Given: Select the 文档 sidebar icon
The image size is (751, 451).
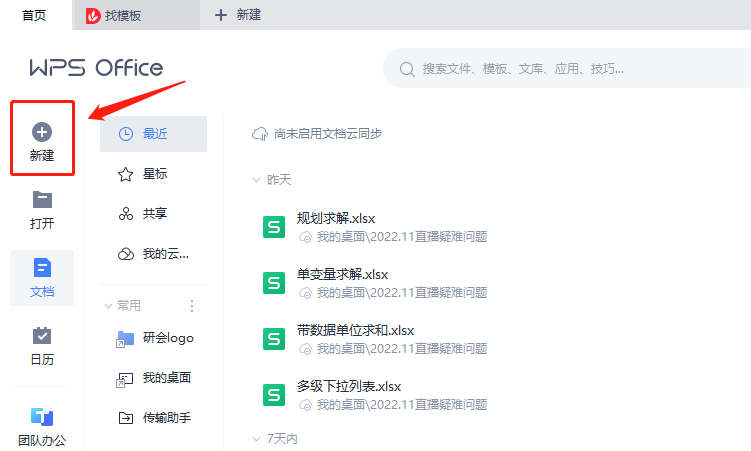Looking at the screenshot, I should pyautogui.click(x=41, y=267).
